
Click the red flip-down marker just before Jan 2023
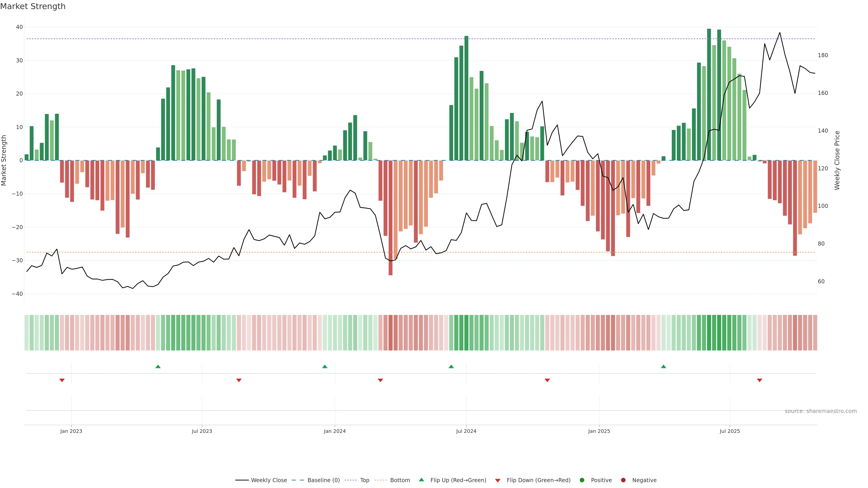point(62,380)
